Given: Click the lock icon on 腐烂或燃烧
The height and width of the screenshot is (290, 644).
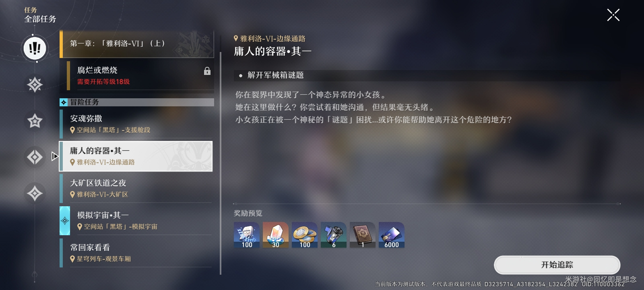Looking at the screenshot, I should [x=207, y=71].
